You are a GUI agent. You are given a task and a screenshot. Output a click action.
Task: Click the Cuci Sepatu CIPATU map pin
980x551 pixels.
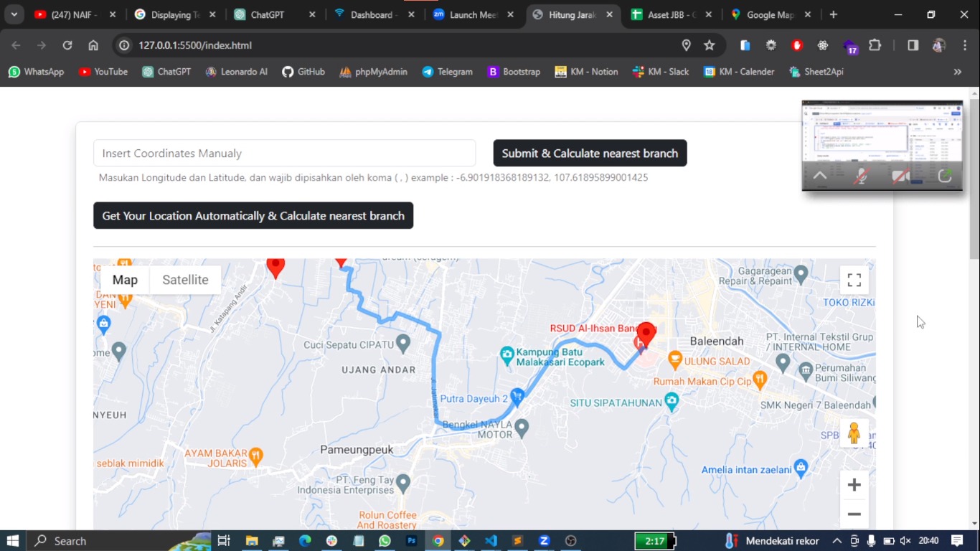(x=403, y=344)
